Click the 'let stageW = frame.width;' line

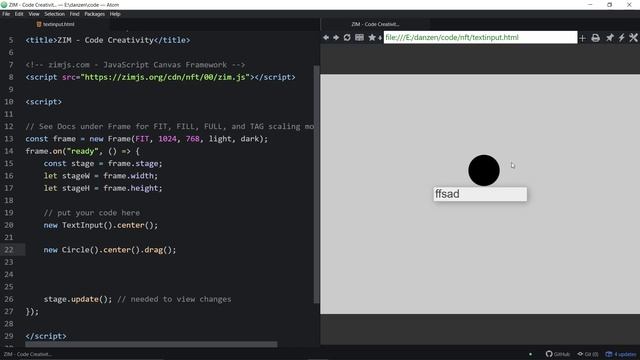pyautogui.click(x=101, y=176)
